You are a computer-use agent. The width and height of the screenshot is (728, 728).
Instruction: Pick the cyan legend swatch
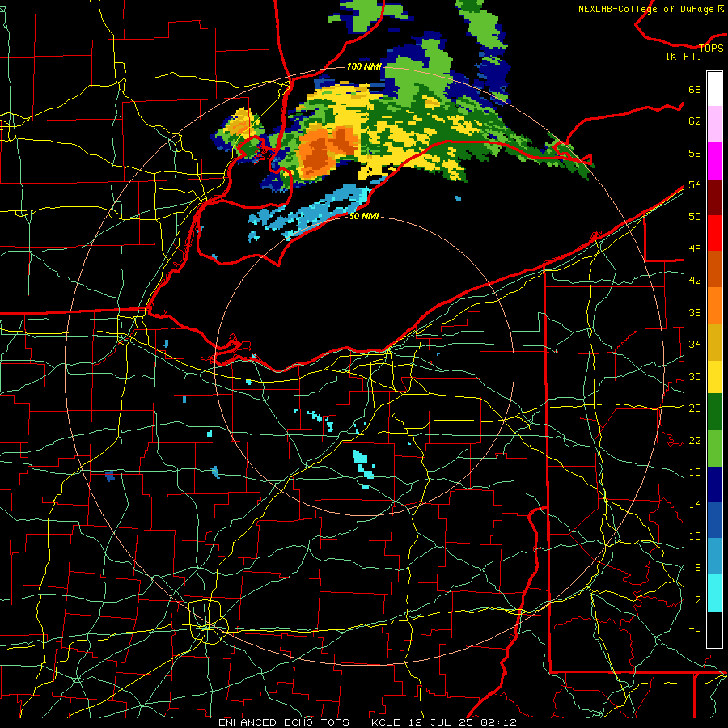pos(714,592)
